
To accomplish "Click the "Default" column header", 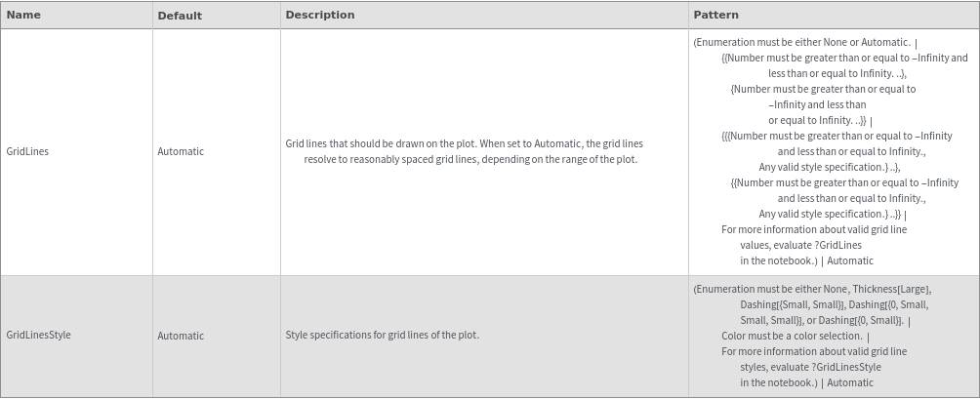I will [x=180, y=16].
